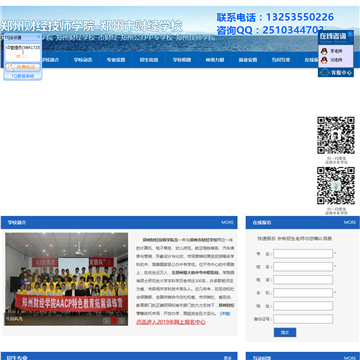Image resolution: width=360 pixels, height=360 pixels.
Task: Go to slide 3 of the photo slideshow
Action: coord(122,321)
